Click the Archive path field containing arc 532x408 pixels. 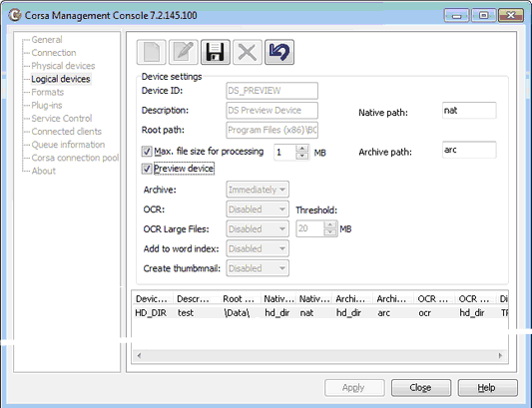469,150
